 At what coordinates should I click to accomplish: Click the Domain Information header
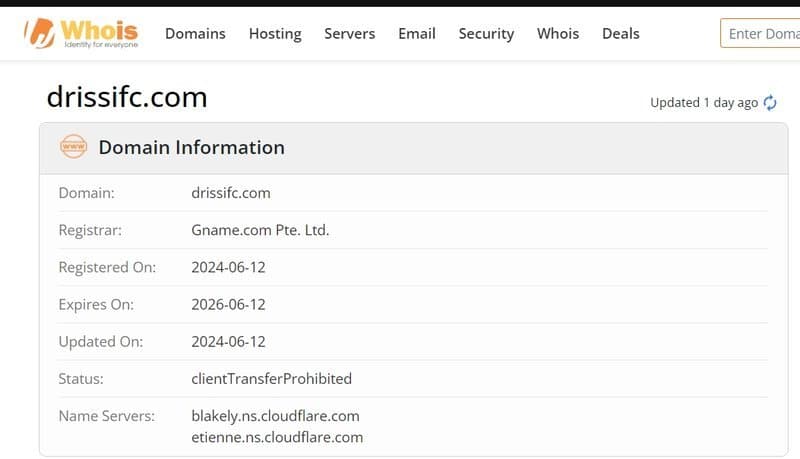(x=191, y=147)
